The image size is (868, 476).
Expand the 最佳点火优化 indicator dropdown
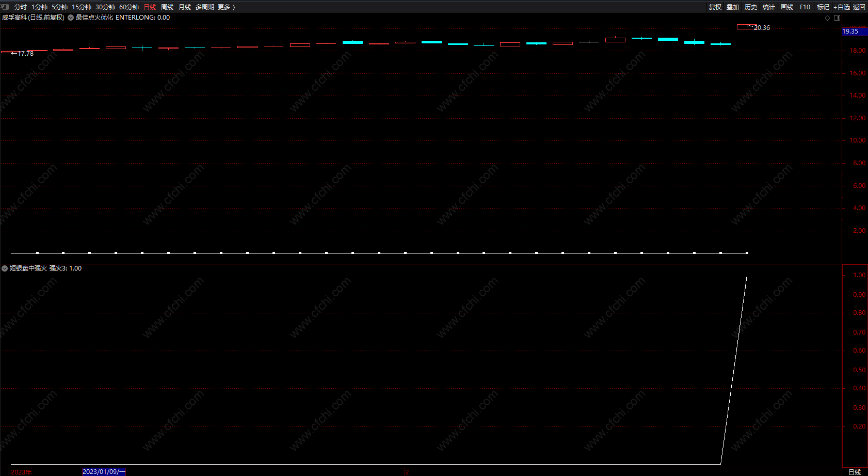[71, 18]
